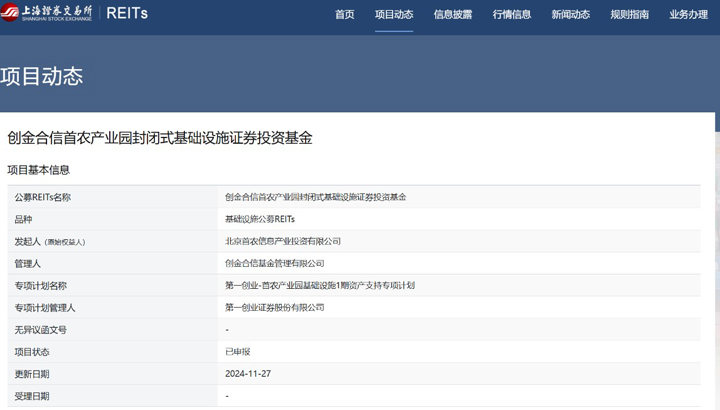Select the 项目动态 navigation tab

tap(394, 15)
